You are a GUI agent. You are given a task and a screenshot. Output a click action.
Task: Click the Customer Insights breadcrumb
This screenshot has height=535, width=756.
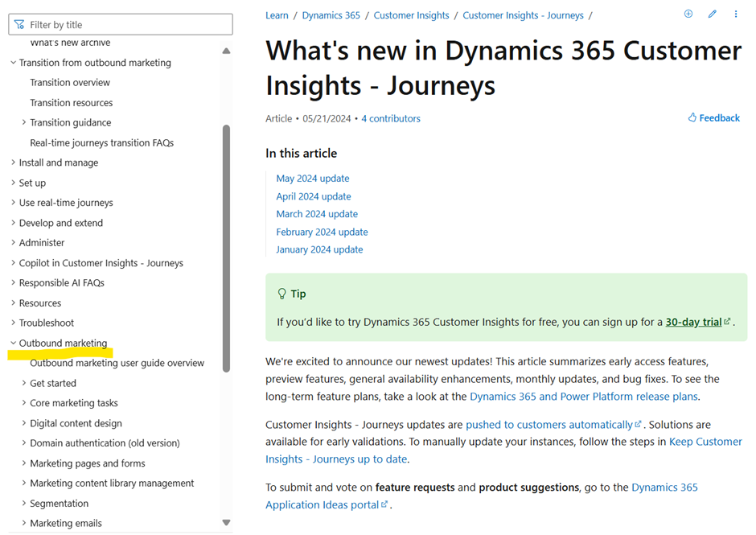411,15
